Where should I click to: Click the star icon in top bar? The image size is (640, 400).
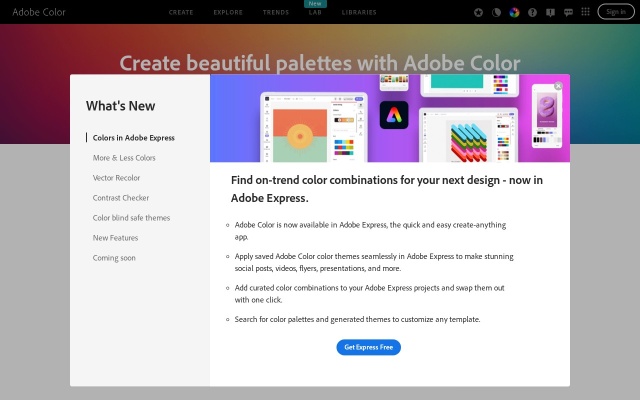[x=479, y=12]
